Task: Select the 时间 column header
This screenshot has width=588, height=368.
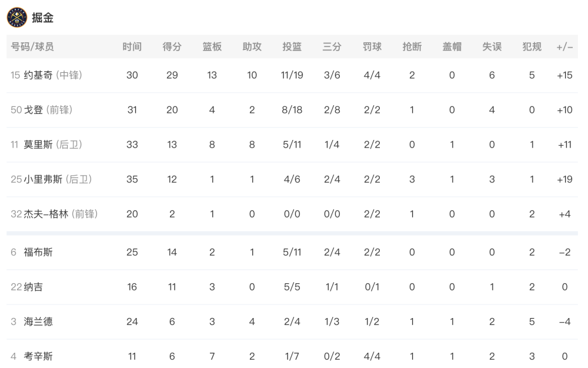Action: pyautogui.click(x=132, y=46)
